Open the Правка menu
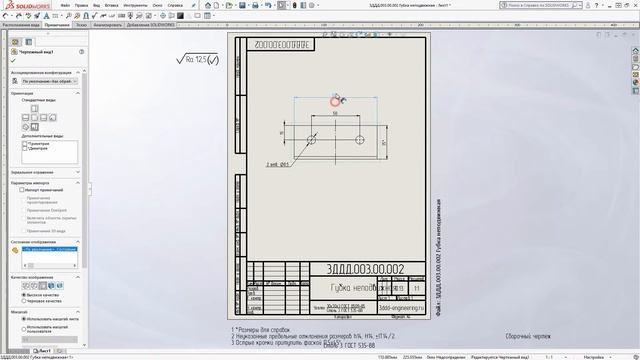Viewport: 640px width, 360px height. (x=81, y=5)
